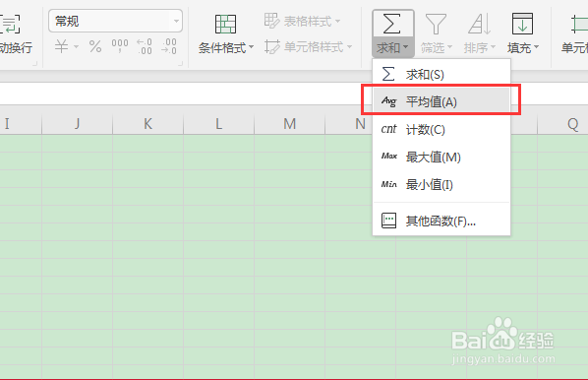
Task: Click the 排序 sort icon
Action: pyautogui.click(x=479, y=24)
